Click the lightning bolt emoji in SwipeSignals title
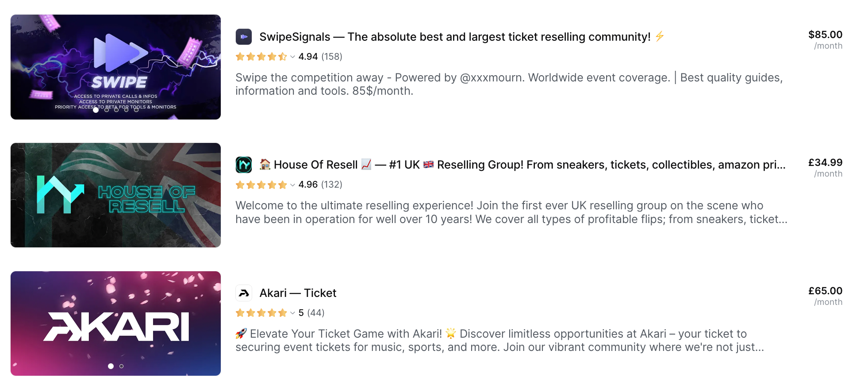This screenshot has width=868, height=385. tap(660, 37)
